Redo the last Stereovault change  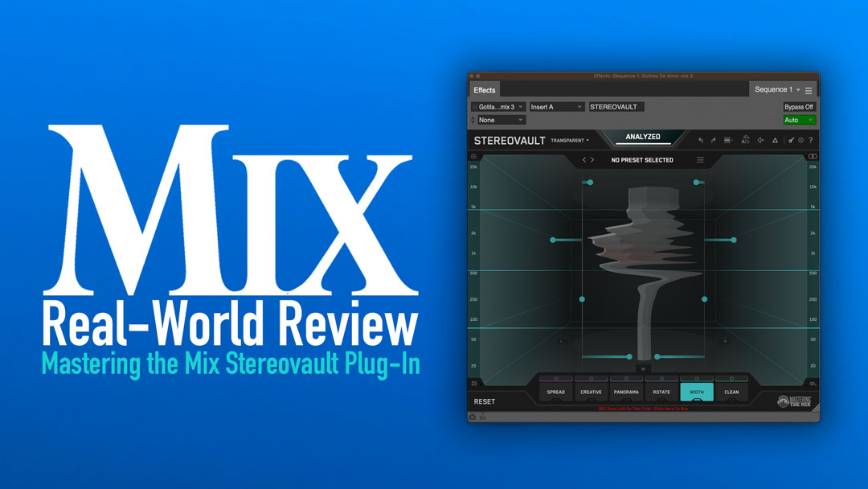point(714,141)
